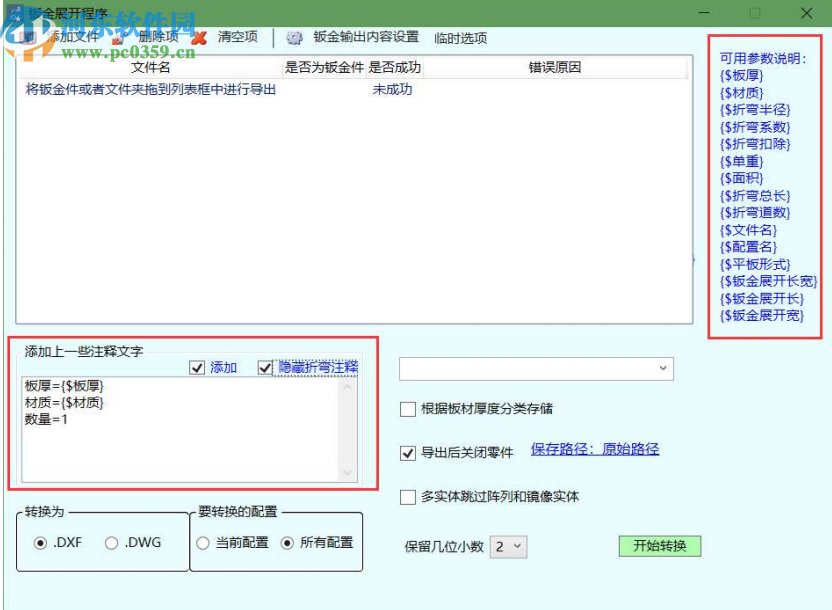Click the {$钣金展开宽} parameter
Screen dimensions: 832x610
[x=761, y=316]
